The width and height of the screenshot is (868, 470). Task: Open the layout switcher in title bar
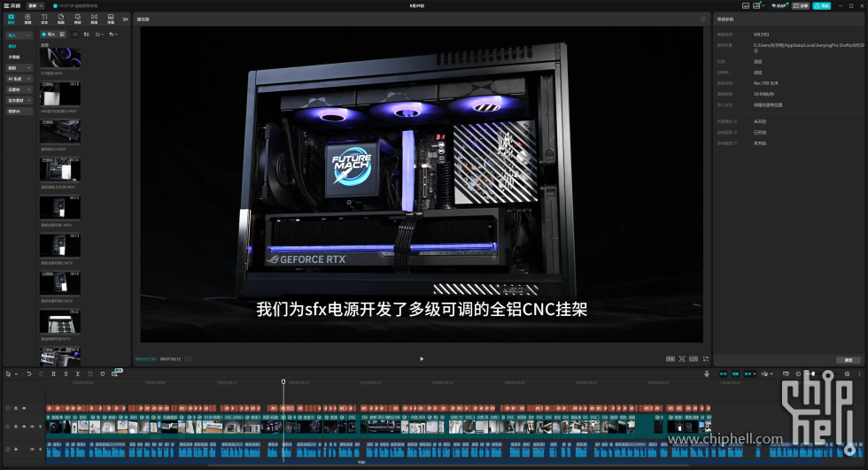point(758,5)
